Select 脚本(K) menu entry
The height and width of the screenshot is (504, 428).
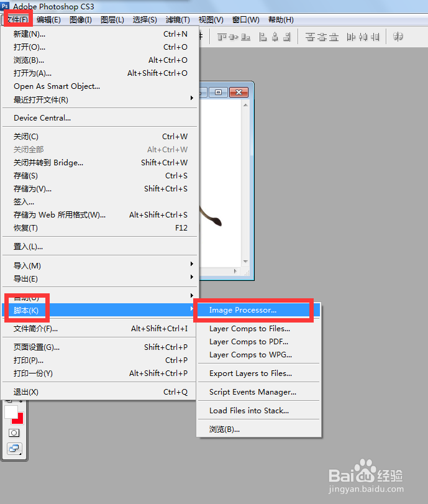click(x=100, y=310)
